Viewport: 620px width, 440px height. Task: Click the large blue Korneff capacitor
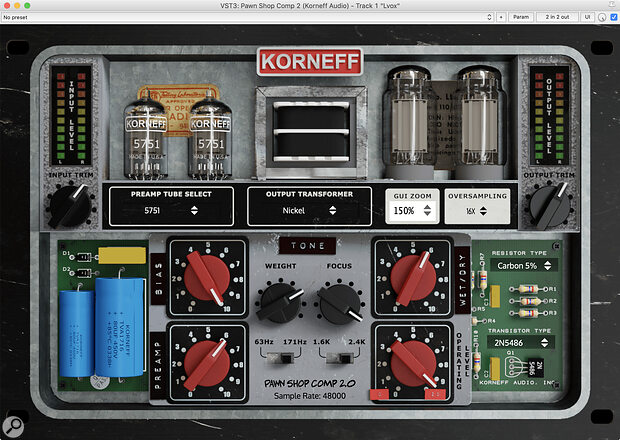(x=119, y=327)
